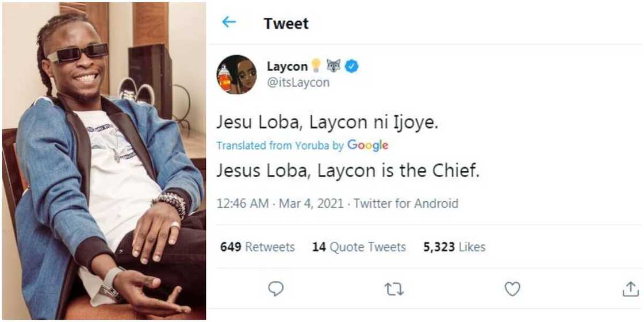
Task: Click the blue verified badge
Action: pyautogui.click(x=352, y=67)
